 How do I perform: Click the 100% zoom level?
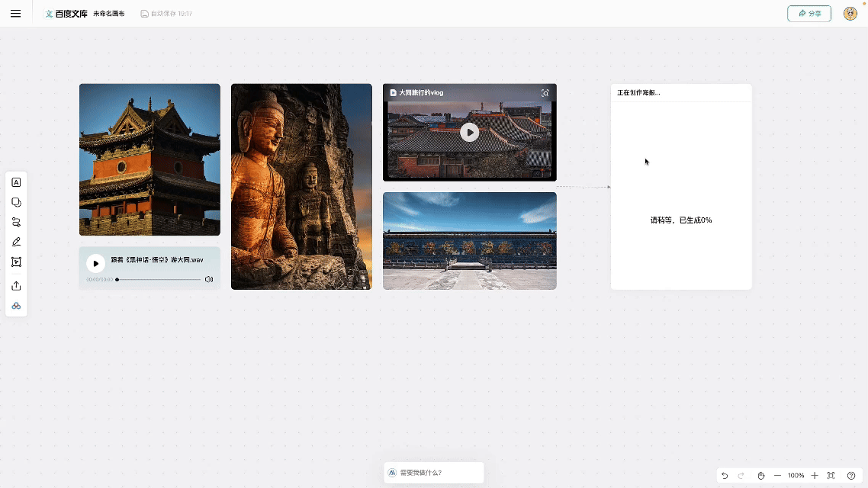pyautogui.click(x=796, y=476)
